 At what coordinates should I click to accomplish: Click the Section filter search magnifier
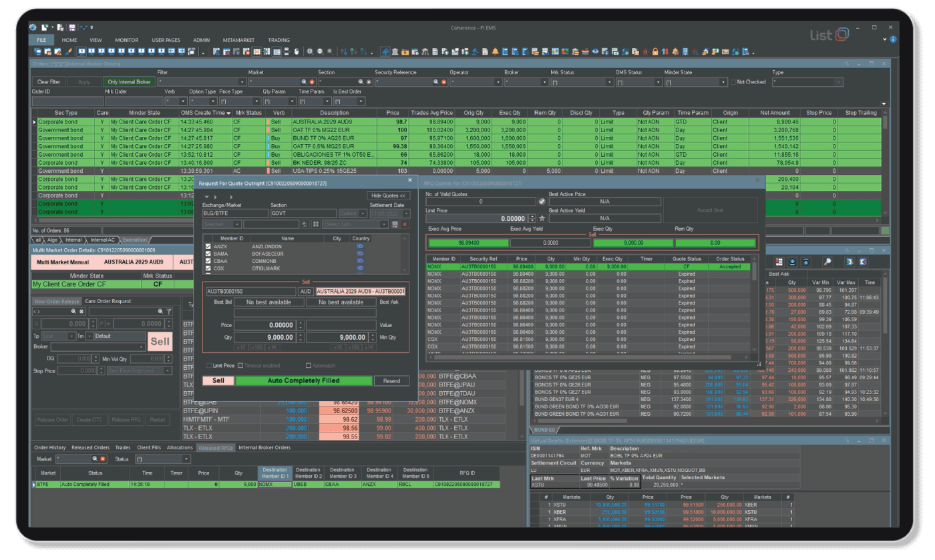[x=361, y=81]
